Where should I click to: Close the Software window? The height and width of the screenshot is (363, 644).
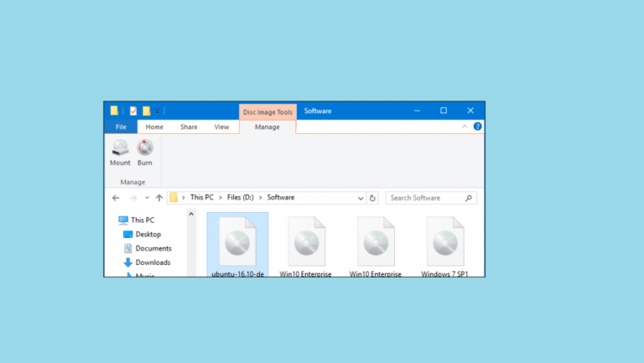click(x=470, y=111)
